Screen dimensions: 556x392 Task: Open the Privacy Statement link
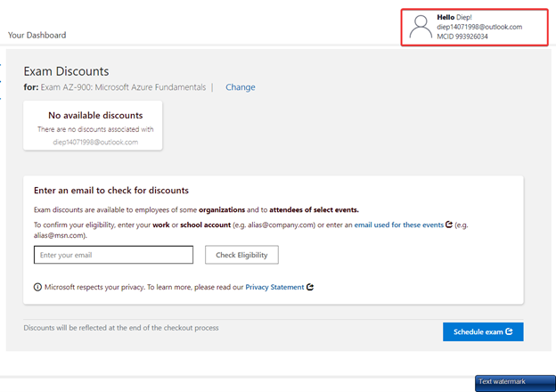click(274, 287)
